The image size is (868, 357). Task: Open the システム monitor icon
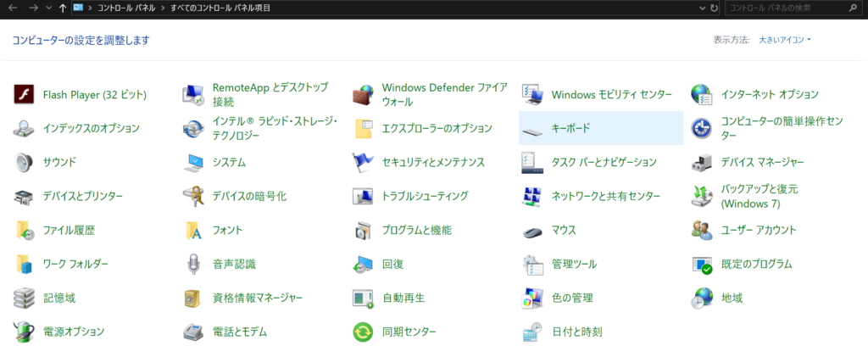(x=193, y=162)
